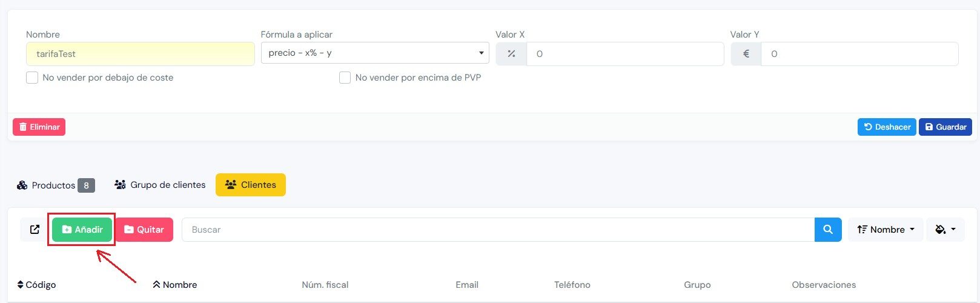Open the Grupo de clientes tab

click(160, 185)
